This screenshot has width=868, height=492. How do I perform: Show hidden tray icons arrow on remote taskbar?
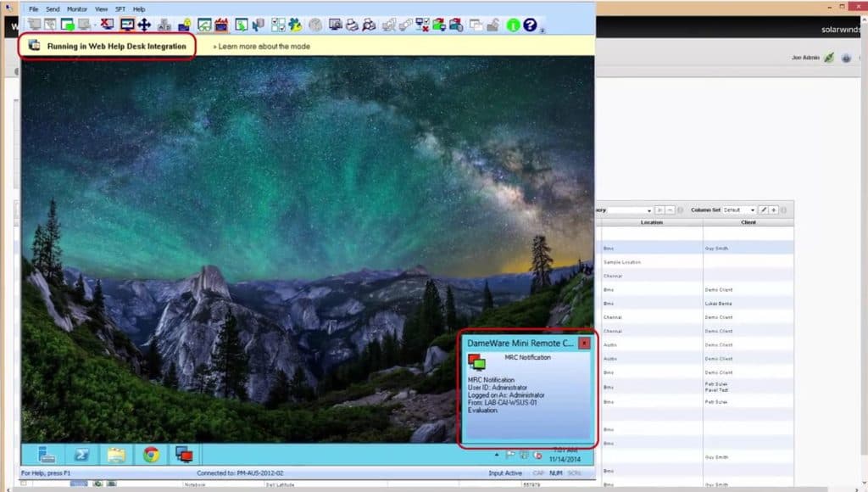coord(497,455)
